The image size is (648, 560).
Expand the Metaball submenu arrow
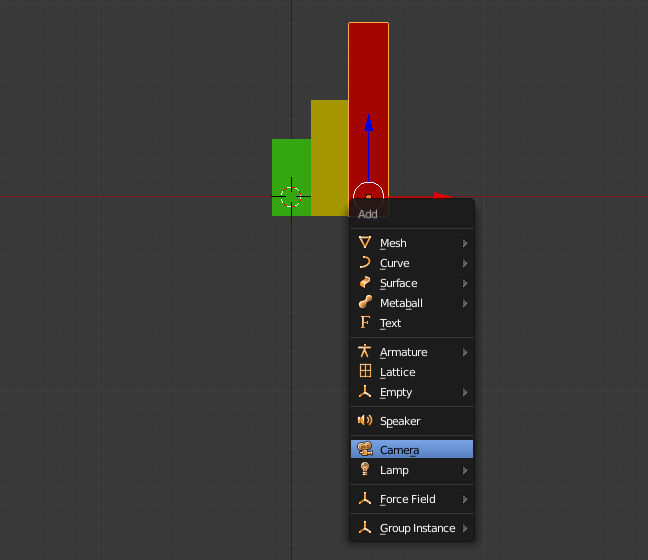[465, 303]
